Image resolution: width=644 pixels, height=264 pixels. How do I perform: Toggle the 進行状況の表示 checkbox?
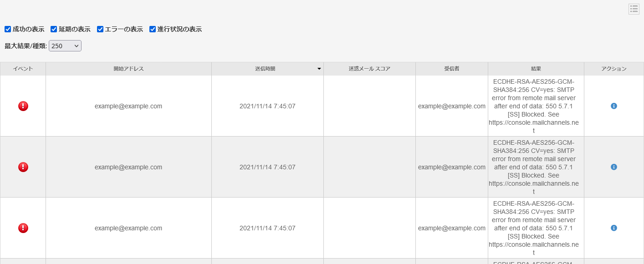(153, 29)
